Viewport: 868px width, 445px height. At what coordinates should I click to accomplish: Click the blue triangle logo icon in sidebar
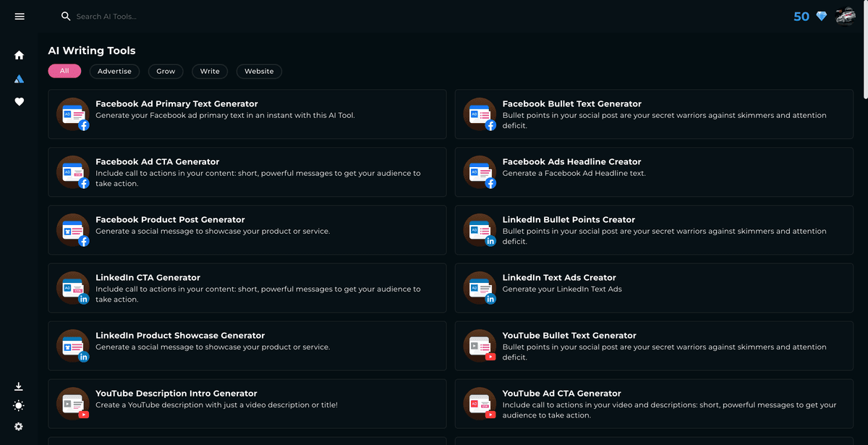pos(19,79)
